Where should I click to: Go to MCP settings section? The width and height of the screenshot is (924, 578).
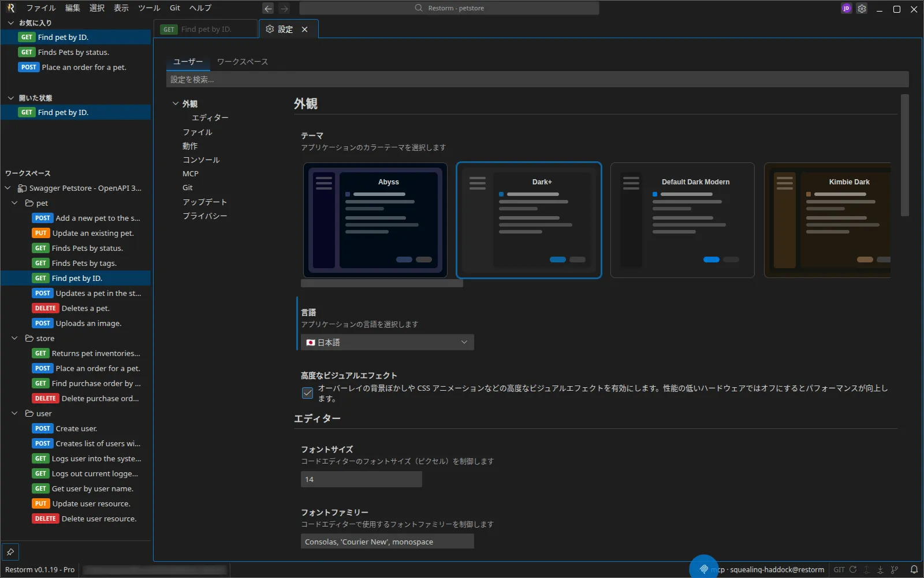click(x=191, y=173)
